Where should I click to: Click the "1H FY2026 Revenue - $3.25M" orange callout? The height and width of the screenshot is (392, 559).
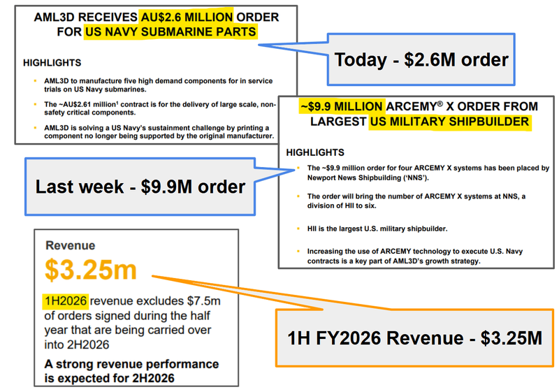coord(414,338)
